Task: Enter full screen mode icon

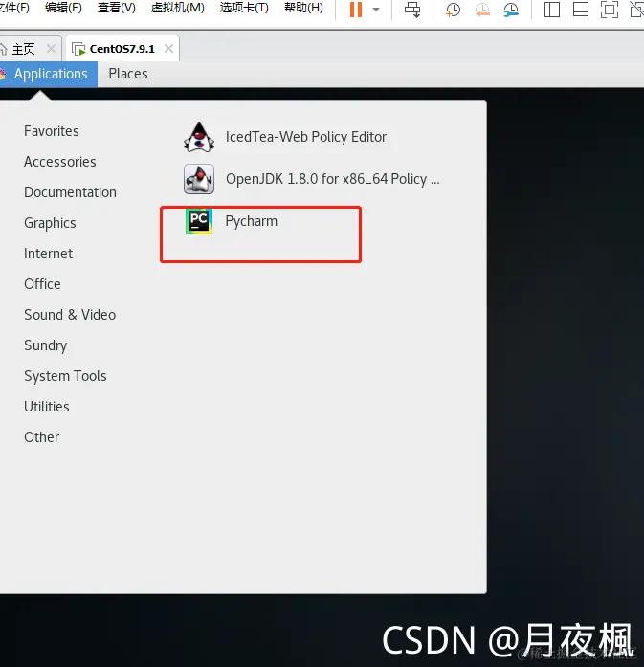Action: [x=610, y=10]
